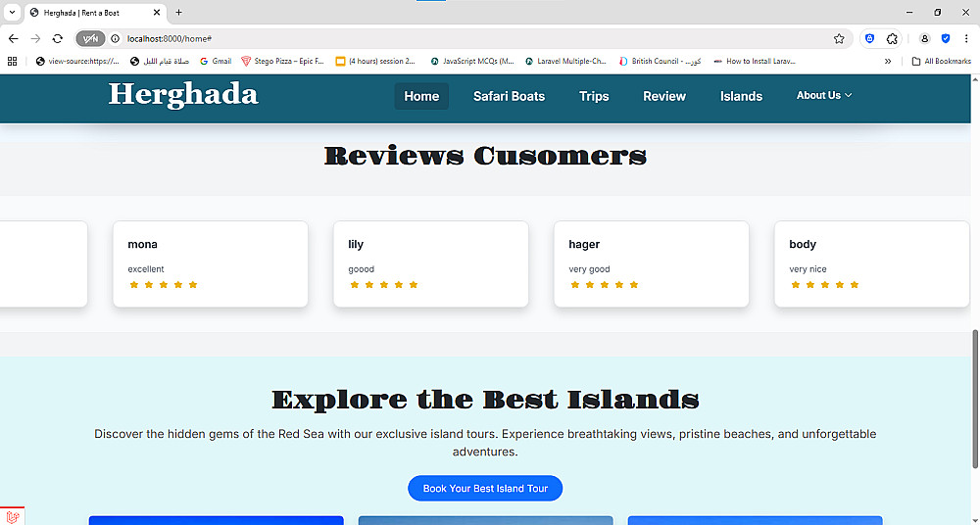Click last star in body's rating
Image resolution: width=980 pixels, height=525 pixels.
[x=855, y=285]
